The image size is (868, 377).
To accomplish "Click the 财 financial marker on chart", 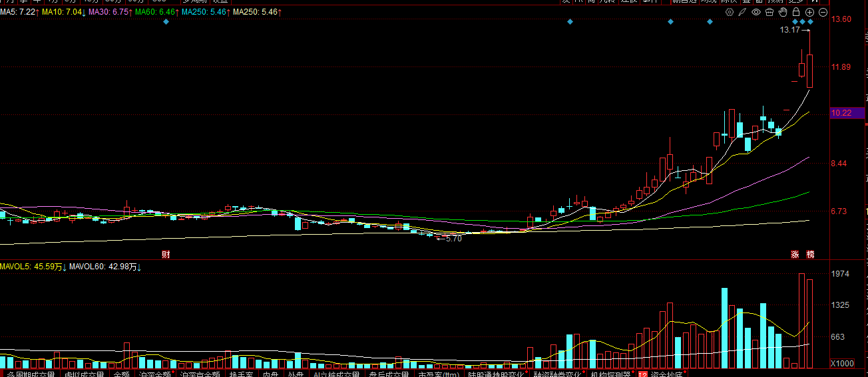I will (166, 254).
